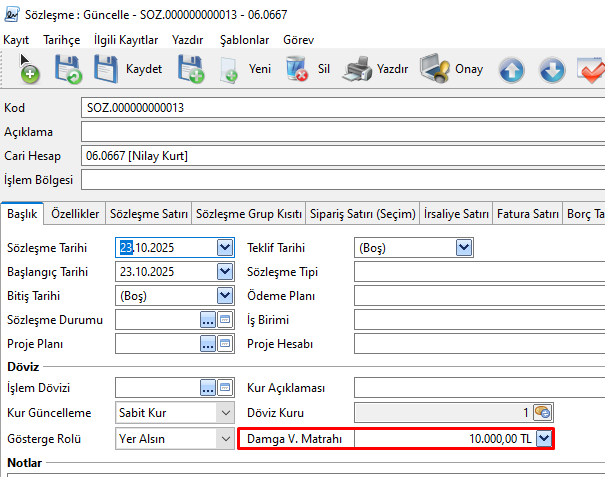
Task: Open Teklif Tarihi date dropdown
Action: pyautogui.click(x=463, y=248)
